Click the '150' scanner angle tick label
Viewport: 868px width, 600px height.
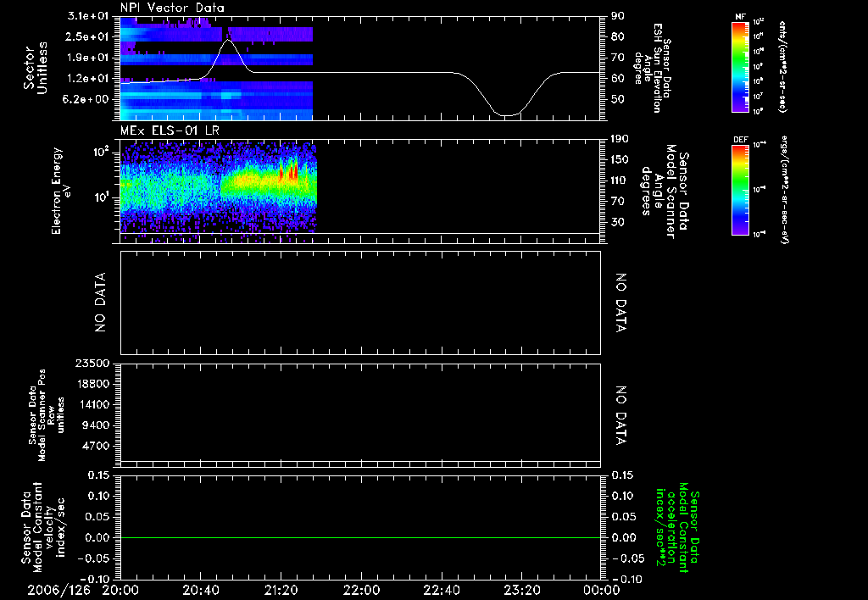click(620, 159)
